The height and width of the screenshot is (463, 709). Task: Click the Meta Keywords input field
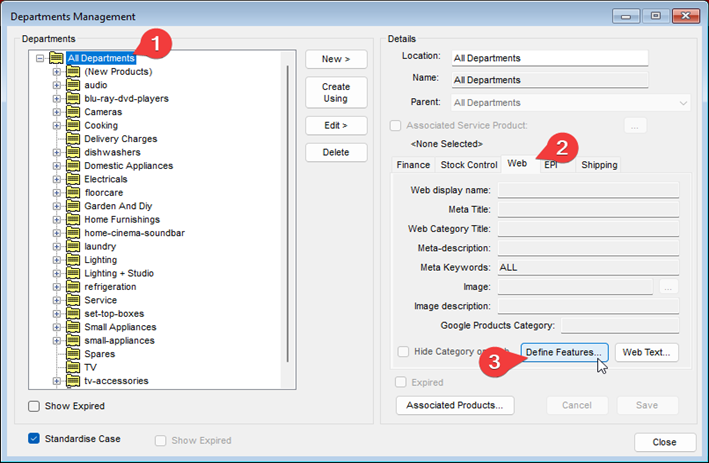tap(588, 268)
